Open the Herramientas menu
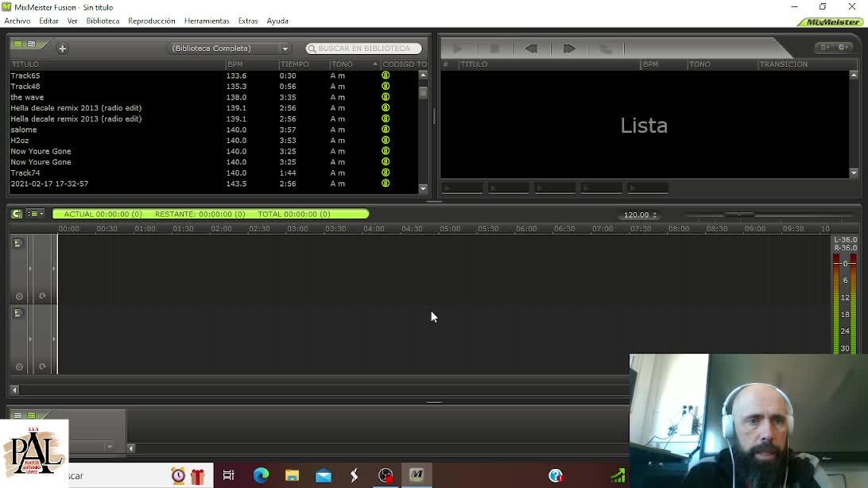 pos(206,21)
